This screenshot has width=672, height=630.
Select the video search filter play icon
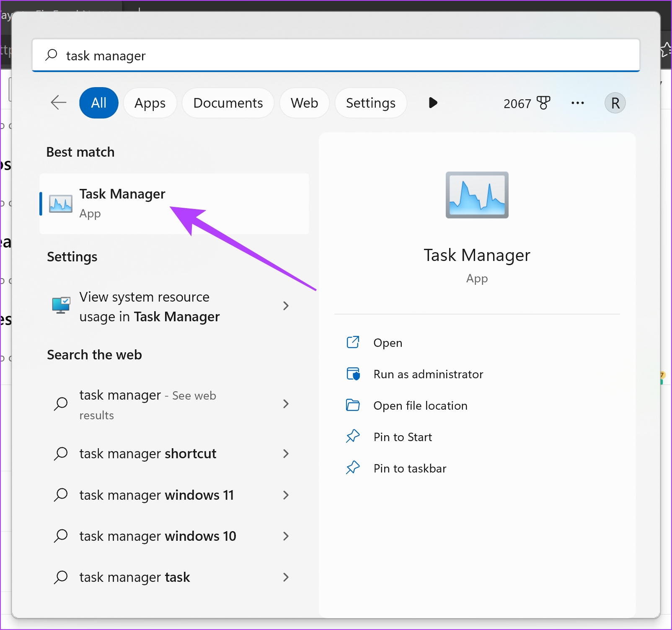tap(433, 103)
